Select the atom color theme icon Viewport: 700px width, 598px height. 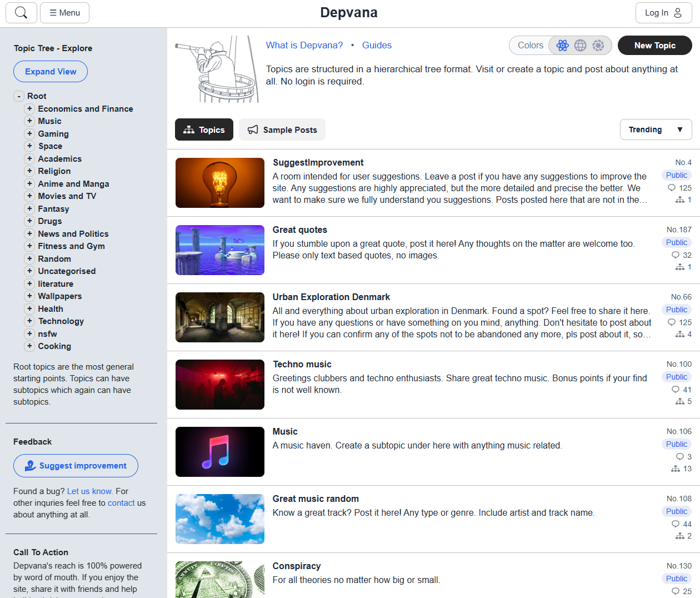562,45
